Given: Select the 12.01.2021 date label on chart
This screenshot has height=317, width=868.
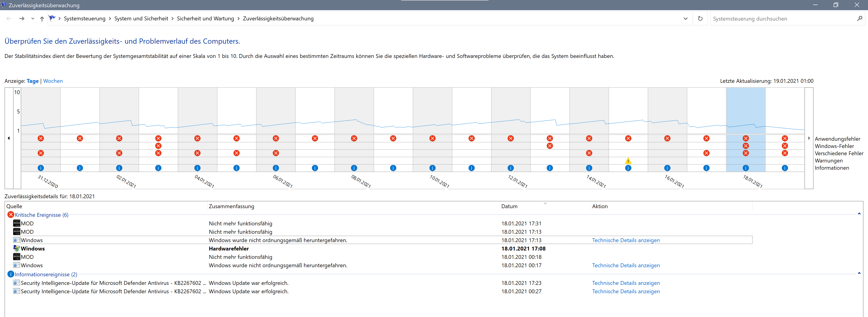Looking at the screenshot, I should (518, 181).
